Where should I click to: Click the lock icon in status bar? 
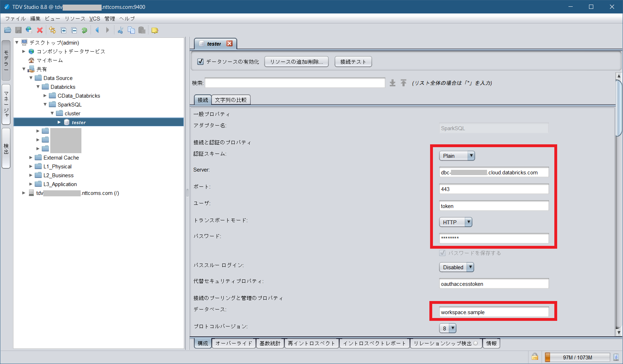535,357
